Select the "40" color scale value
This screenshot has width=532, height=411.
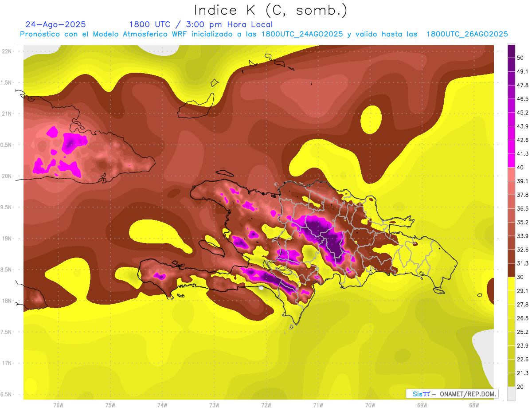(x=520, y=167)
